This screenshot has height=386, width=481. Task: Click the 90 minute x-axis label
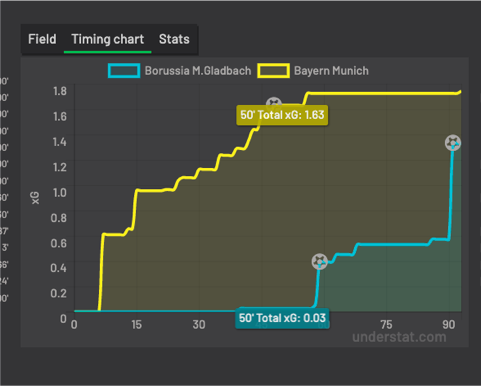pyautogui.click(x=449, y=325)
